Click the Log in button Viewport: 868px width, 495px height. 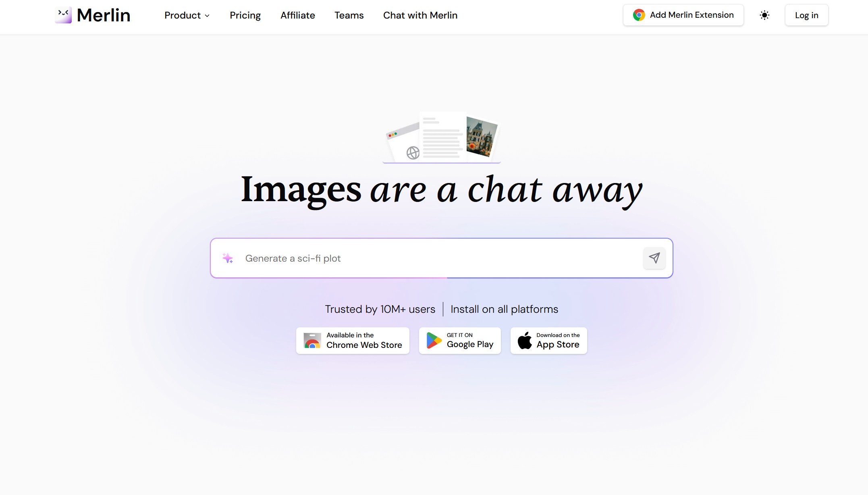coord(807,15)
